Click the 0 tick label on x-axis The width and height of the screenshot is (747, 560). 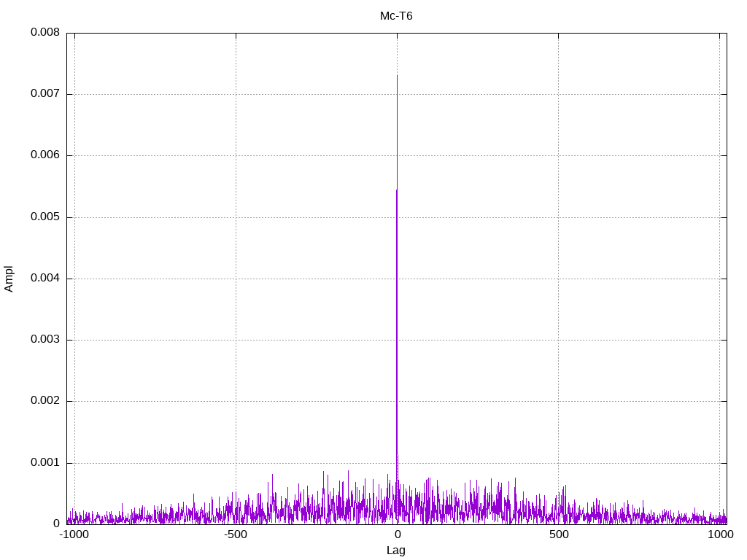[x=397, y=534]
